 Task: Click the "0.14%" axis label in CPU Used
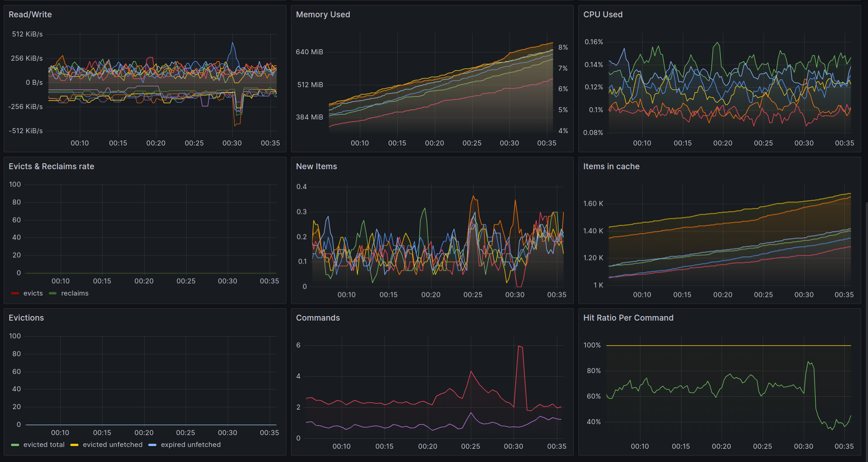[594, 65]
